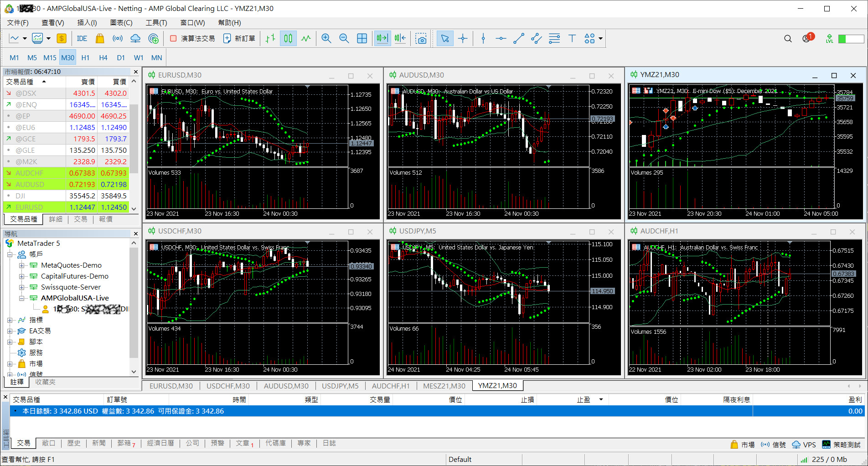Expand the Swissquote-Server account node

[x=21, y=287]
